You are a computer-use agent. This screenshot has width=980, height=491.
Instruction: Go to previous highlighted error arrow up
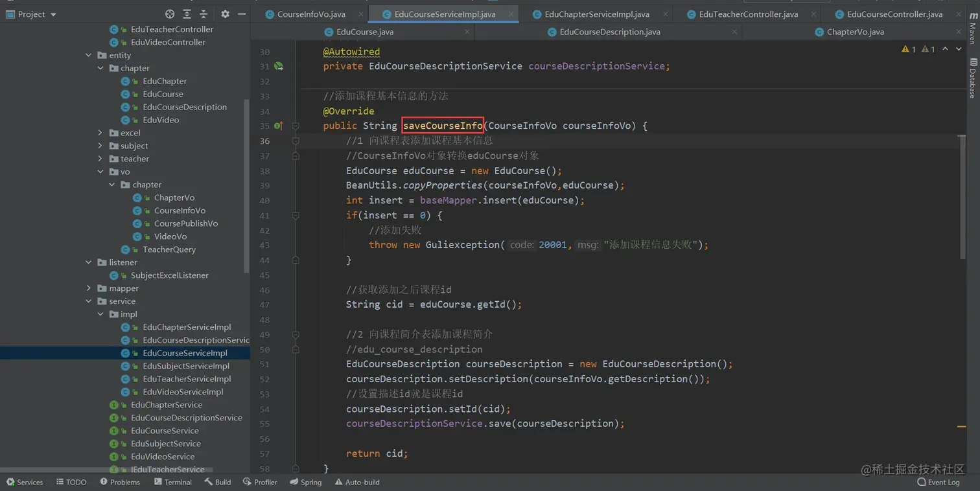pyautogui.click(x=946, y=49)
